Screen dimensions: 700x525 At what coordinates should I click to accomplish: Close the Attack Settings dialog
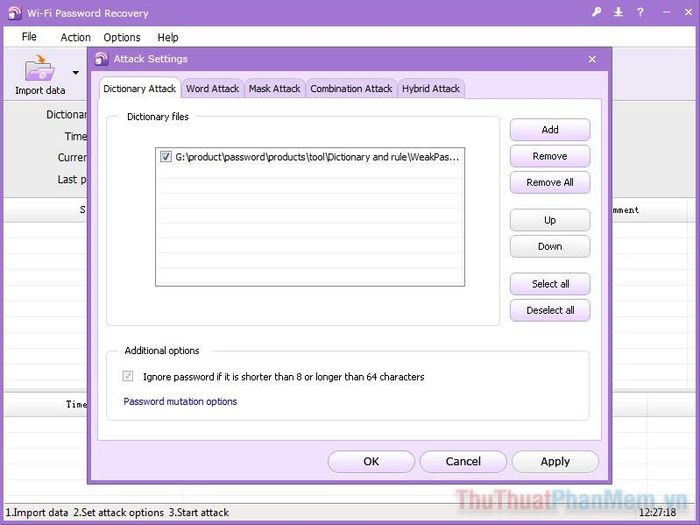592,59
